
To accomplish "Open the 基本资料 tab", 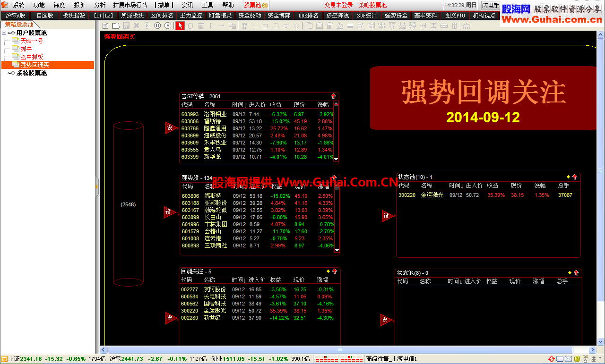I will click(425, 16).
